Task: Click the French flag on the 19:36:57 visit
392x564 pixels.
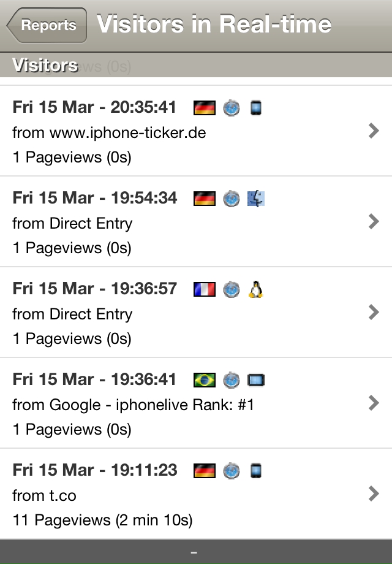Action: point(205,289)
